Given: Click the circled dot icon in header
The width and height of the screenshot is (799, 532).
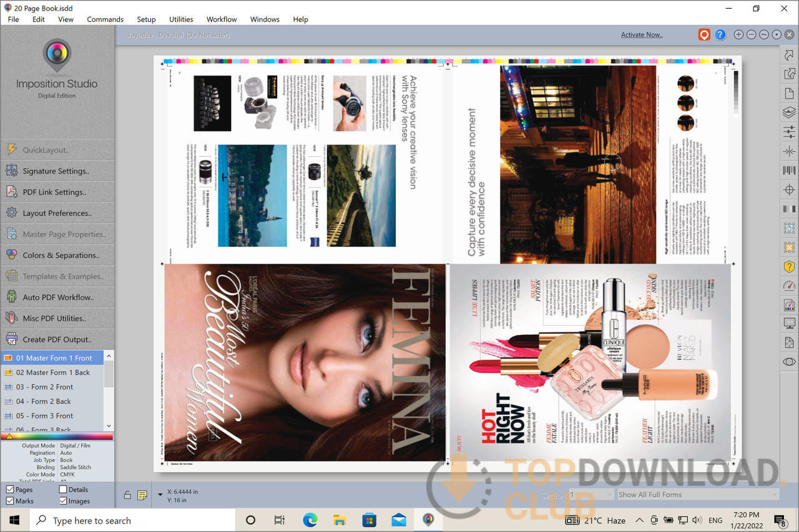Looking at the screenshot, I should point(777,35).
